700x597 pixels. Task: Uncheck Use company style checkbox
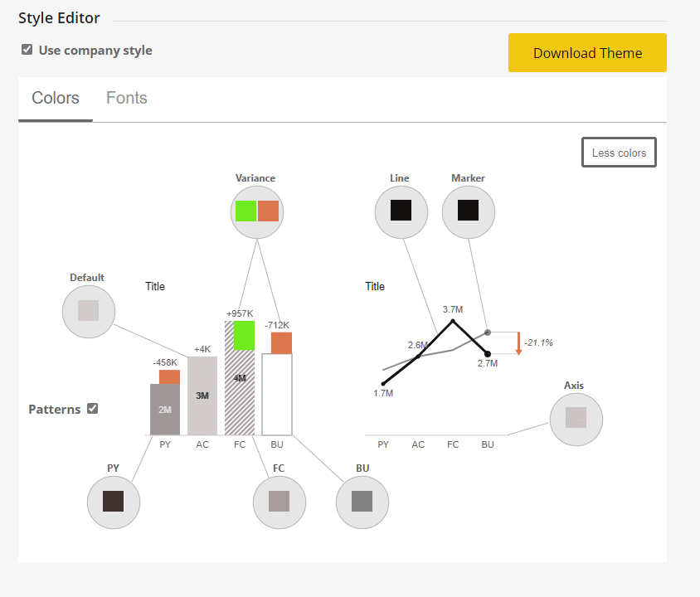[x=27, y=50]
